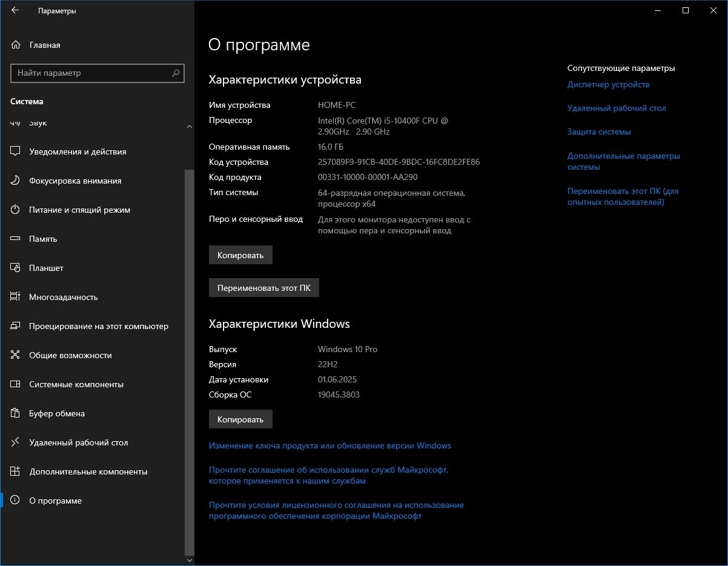Click the Питание и спящий режим power icon

16,210
